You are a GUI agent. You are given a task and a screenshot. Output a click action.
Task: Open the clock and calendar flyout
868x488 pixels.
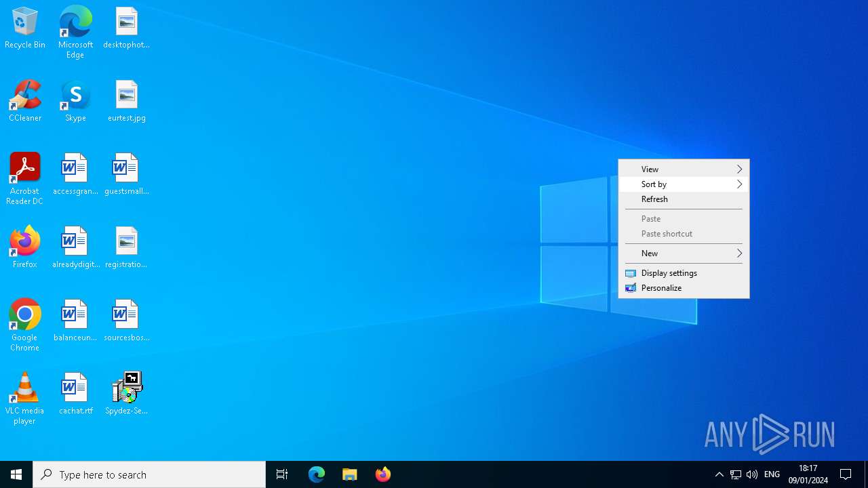tap(808, 474)
